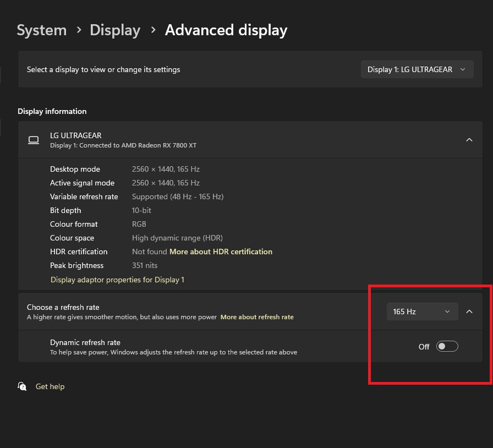
Task: Click the Choose a refresh rate label
Action: tap(63, 307)
